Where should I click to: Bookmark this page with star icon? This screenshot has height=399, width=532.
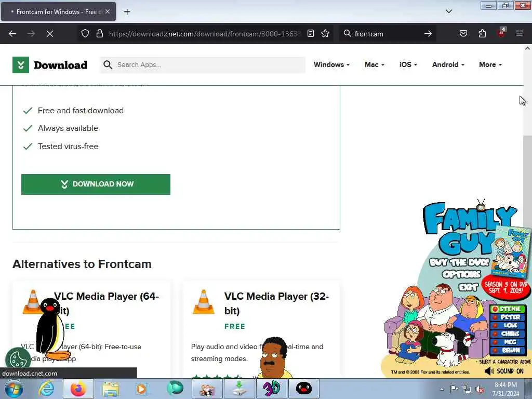click(325, 34)
